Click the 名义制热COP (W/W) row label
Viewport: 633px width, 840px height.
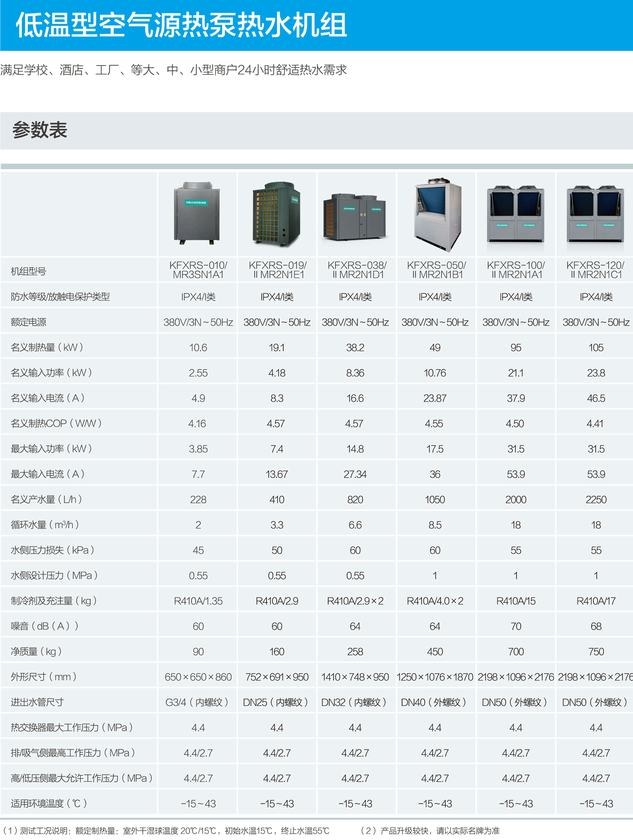pyautogui.click(x=56, y=423)
